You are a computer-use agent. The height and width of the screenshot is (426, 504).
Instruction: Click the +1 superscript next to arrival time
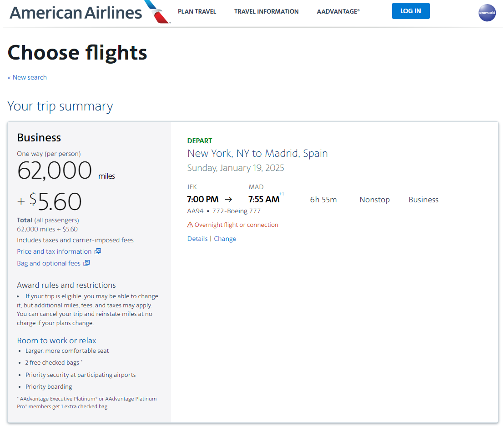coord(282,194)
